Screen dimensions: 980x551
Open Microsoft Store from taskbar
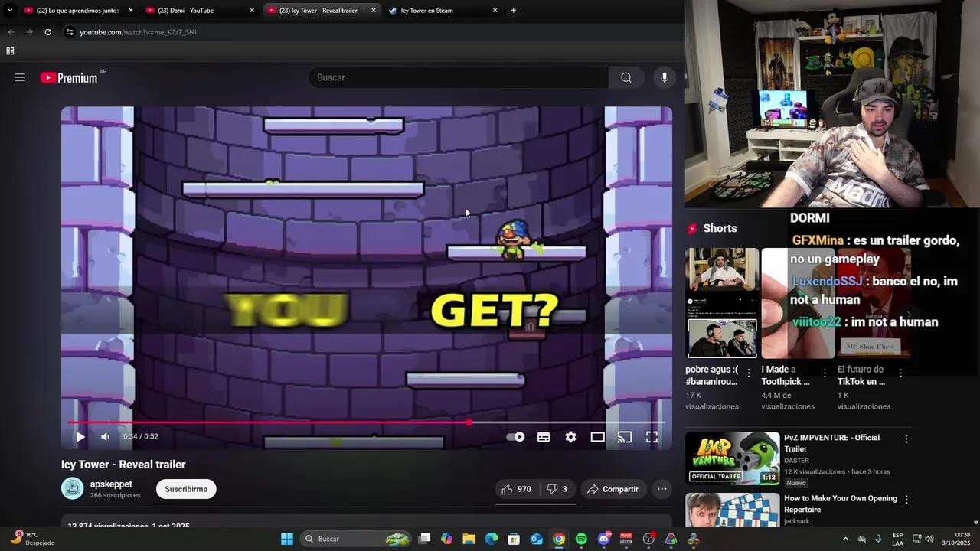[x=514, y=539]
